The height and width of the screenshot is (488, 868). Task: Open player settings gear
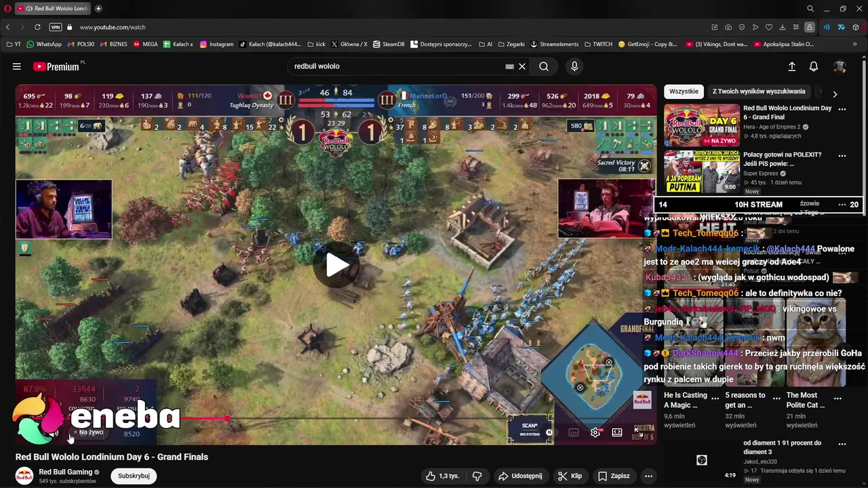(x=595, y=432)
